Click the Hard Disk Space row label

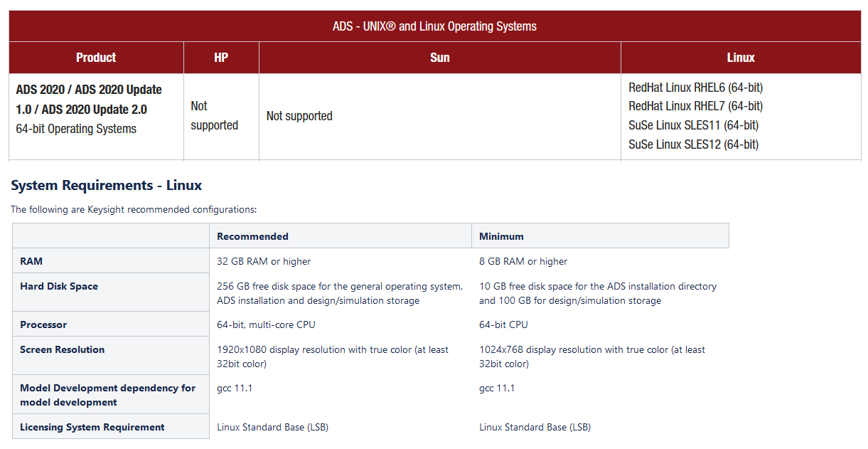(59, 286)
